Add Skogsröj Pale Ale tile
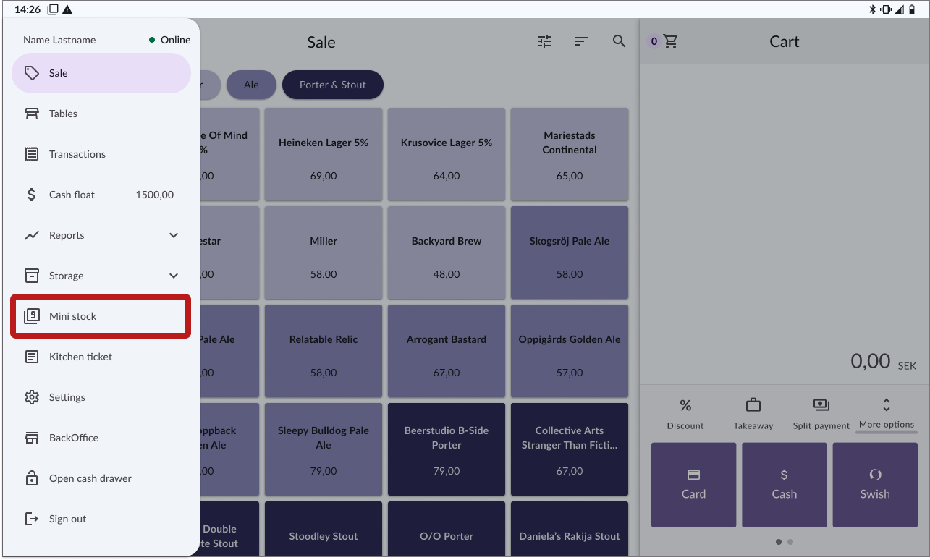This screenshot has height=560, width=930. click(x=570, y=253)
